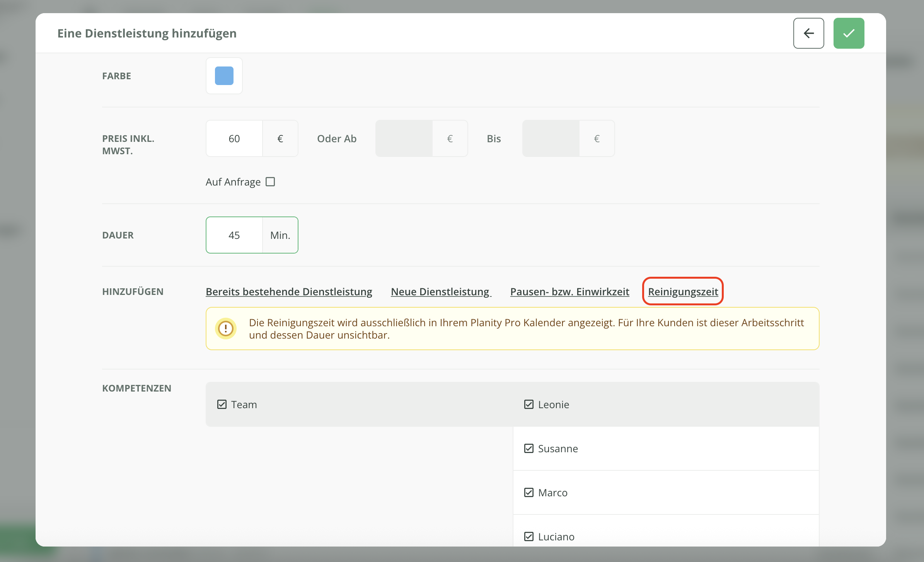
Task: Enable the Auf Anfrage checkbox
Action: (x=270, y=182)
